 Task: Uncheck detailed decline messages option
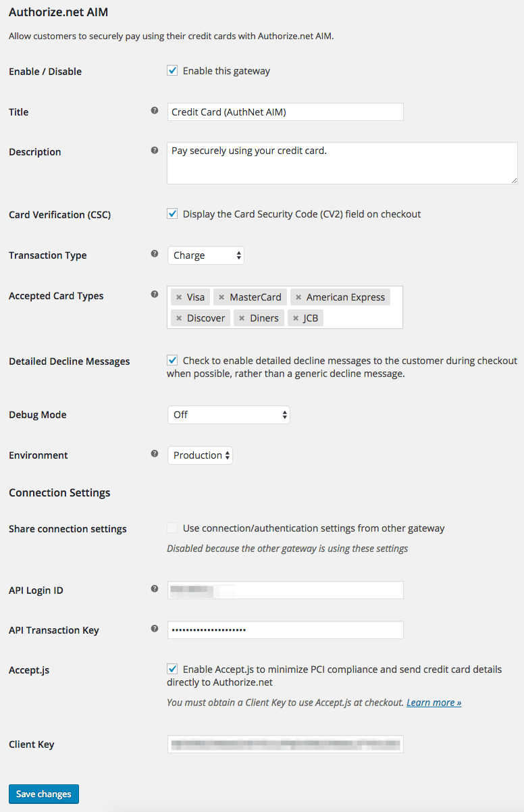pos(172,360)
